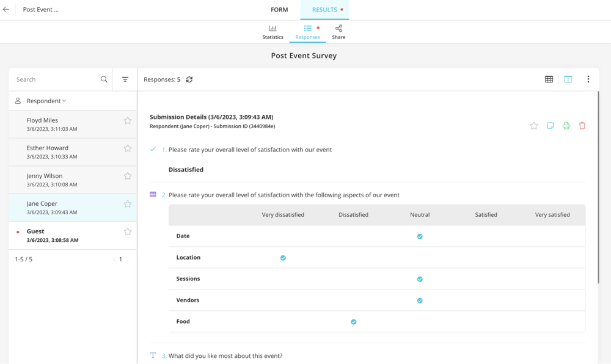Image resolution: width=611 pixels, height=364 pixels.
Task: Switch to split panel view
Action: (x=568, y=79)
